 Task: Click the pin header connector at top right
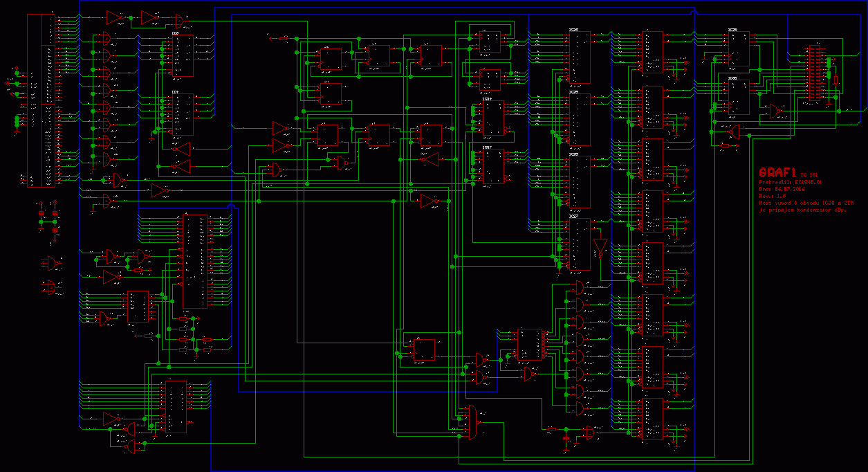pos(816,74)
